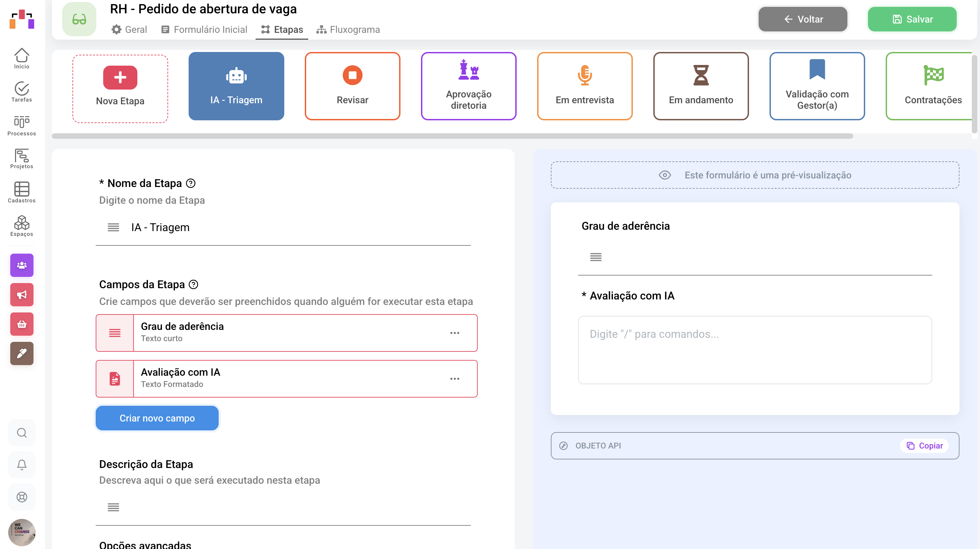
Task: Click the eye icon in preview banner
Action: (665, 175)
